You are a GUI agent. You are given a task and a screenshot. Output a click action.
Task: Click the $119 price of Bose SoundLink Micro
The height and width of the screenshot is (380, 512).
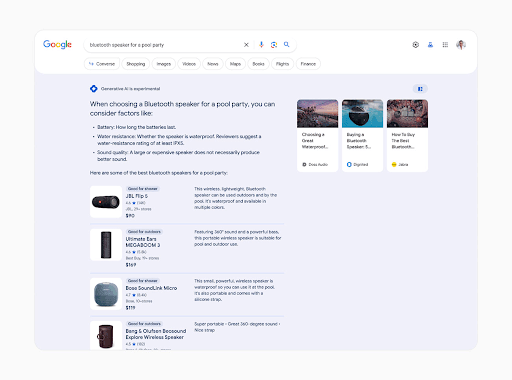click(x=130, y=308)
